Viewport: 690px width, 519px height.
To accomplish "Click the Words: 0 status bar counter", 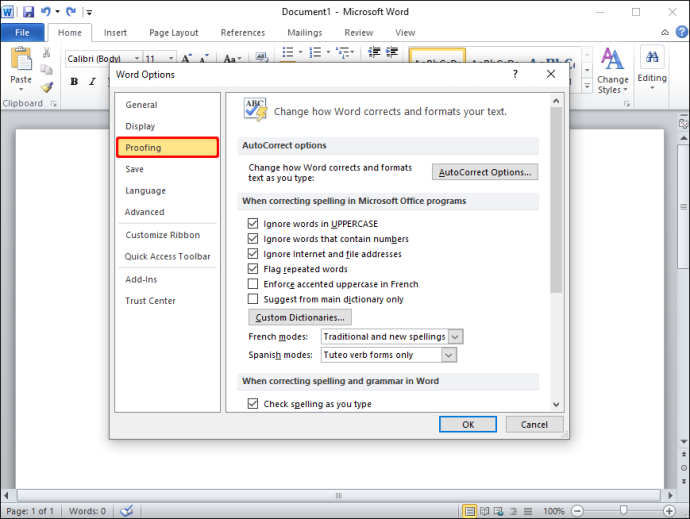I will pyautogui.click(x=87, y=511).
